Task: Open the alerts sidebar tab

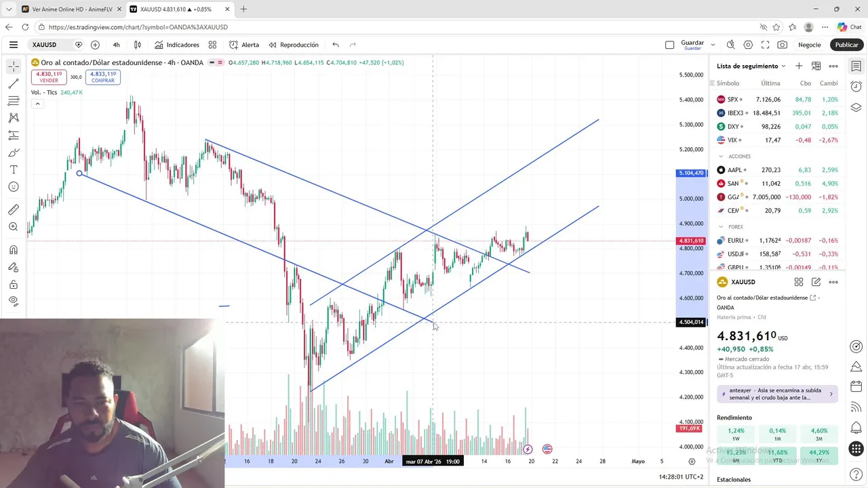Action: pos(856,87)
